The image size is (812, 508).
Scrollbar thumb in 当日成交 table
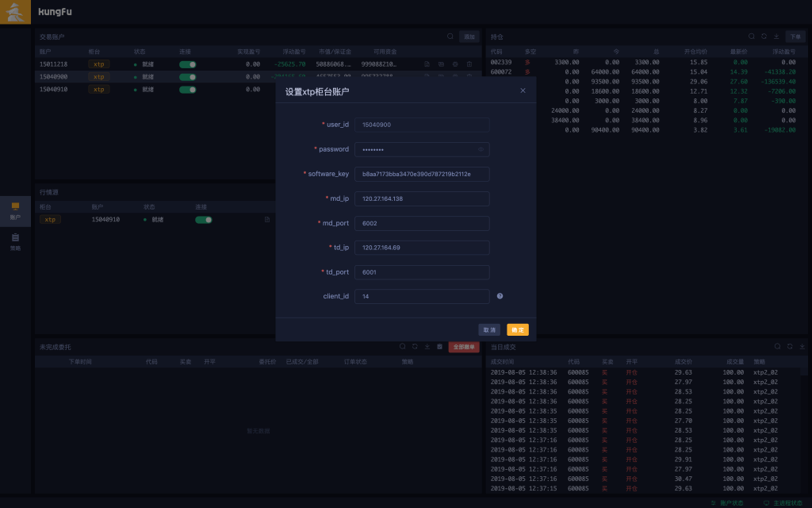(804, 371)
